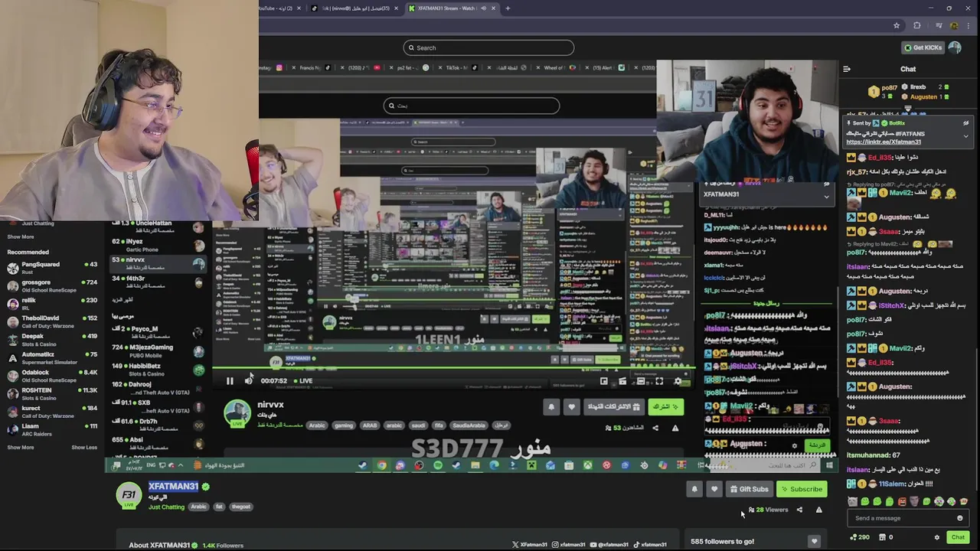Toggle follow heart on nirvvx channel
980x551 pixels.
coord(571,407)
